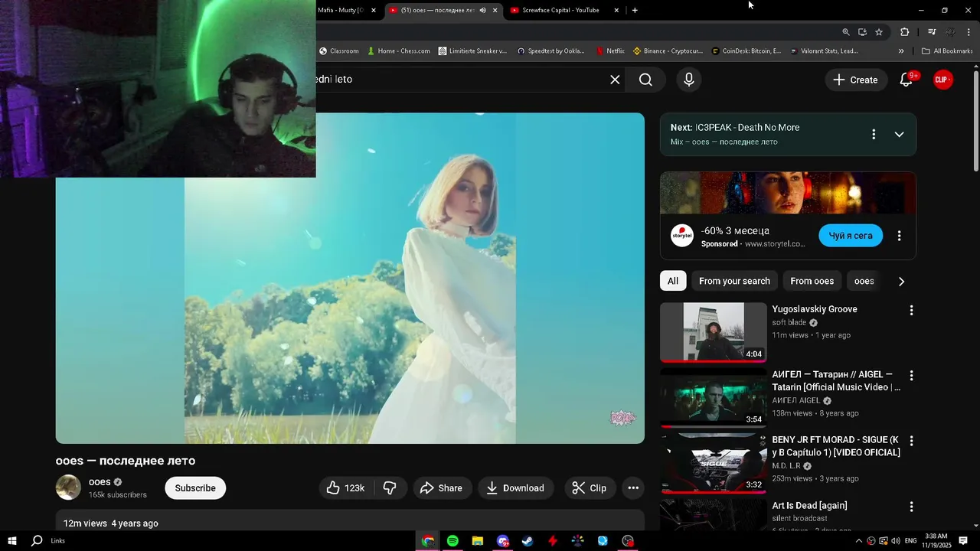Open File Explorer from the taskbar
The width and height of the screenshot is (980, 551).
point(478,541)
